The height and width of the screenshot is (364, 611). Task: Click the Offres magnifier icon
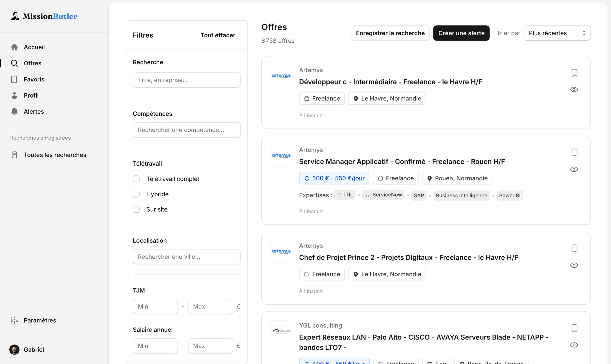point(14,63)
